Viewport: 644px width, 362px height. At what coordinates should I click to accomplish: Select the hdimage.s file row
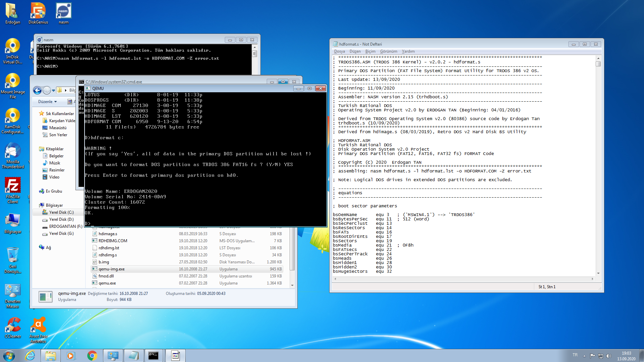[x=108, y=234]
